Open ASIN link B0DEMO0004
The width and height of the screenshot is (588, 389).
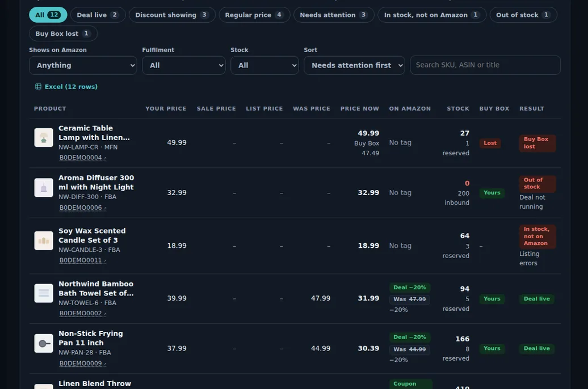pos(82,158)
